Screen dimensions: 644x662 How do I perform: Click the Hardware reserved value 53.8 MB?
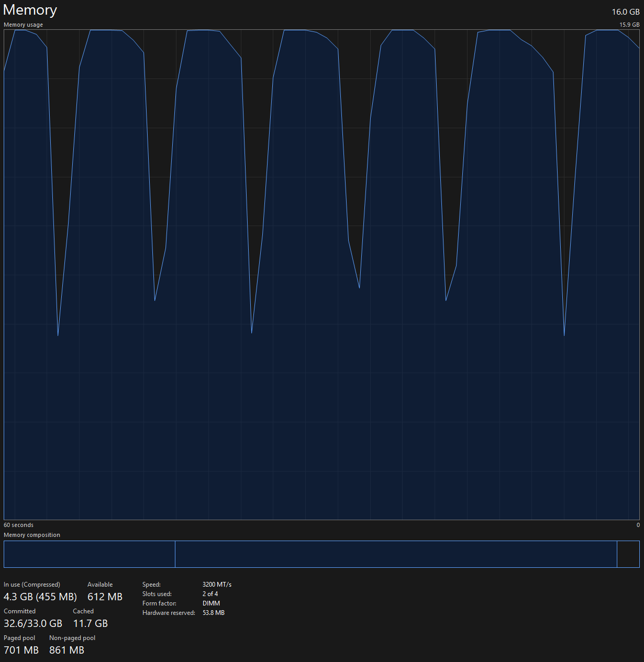coord(213,613)
